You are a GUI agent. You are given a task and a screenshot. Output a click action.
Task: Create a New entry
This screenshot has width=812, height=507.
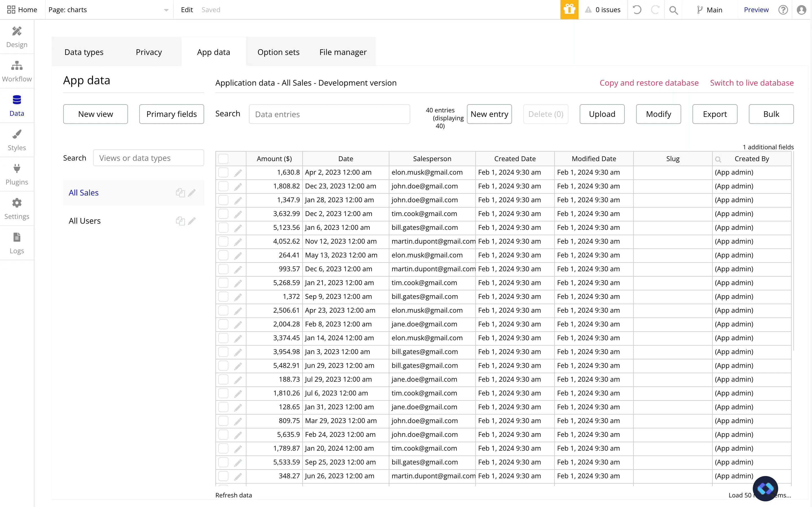click(489, 114)
